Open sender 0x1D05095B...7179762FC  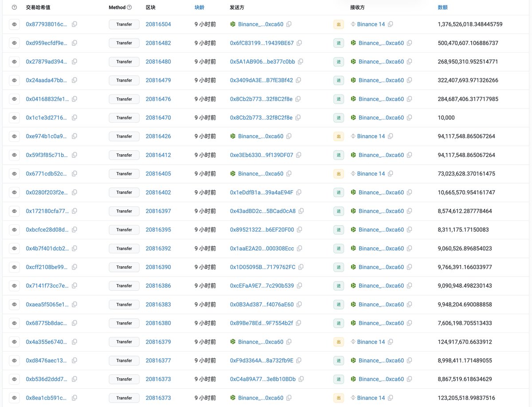point(262,267)
